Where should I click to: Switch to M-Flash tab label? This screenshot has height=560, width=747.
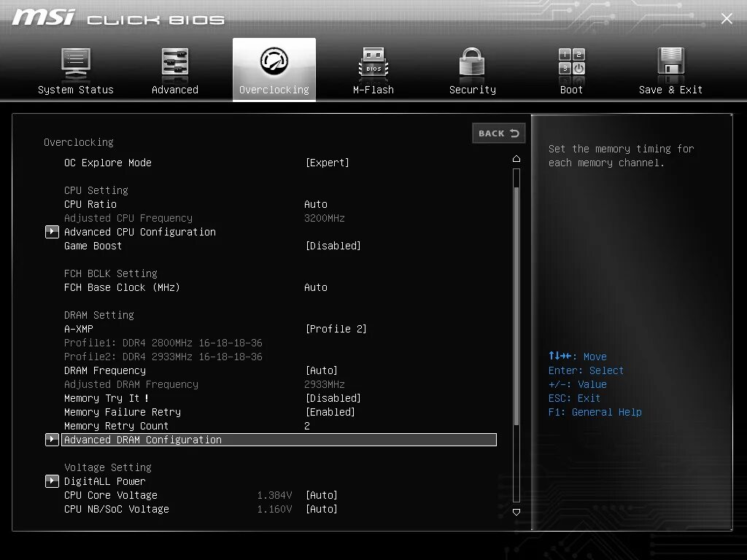coord(373,90)
